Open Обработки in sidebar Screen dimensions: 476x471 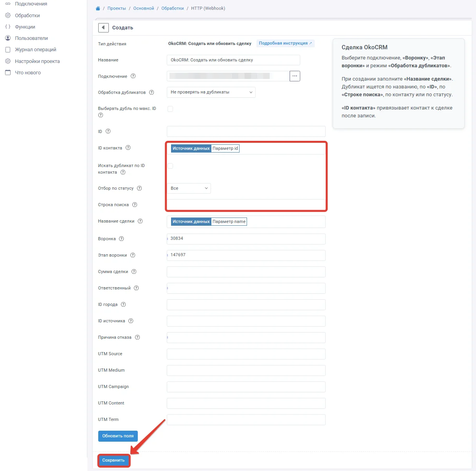[27, 16]
